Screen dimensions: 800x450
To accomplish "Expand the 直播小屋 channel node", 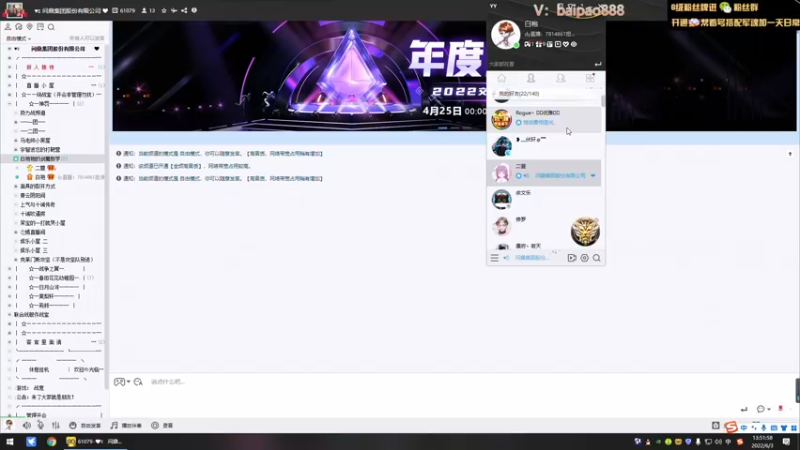I will 9,85.
